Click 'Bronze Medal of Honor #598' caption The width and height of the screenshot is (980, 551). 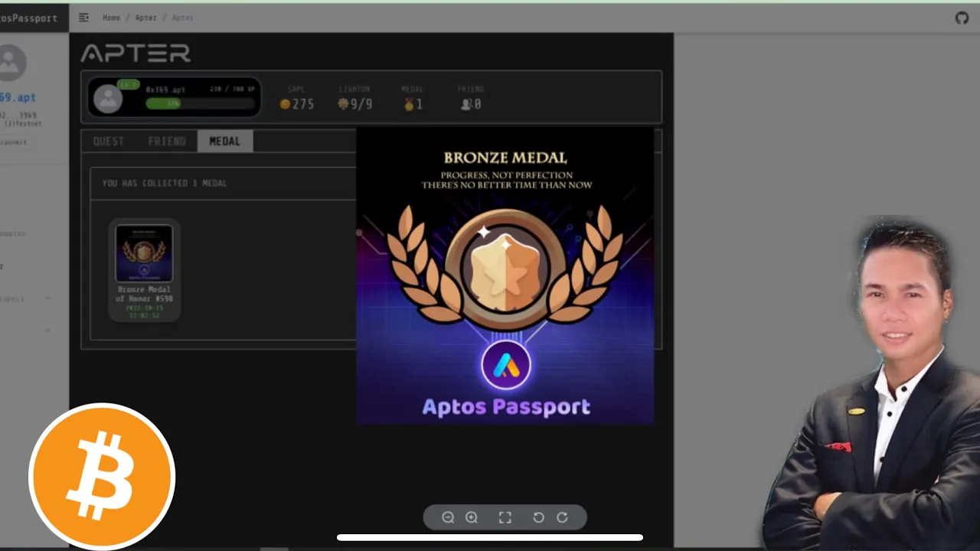point(144,294)
